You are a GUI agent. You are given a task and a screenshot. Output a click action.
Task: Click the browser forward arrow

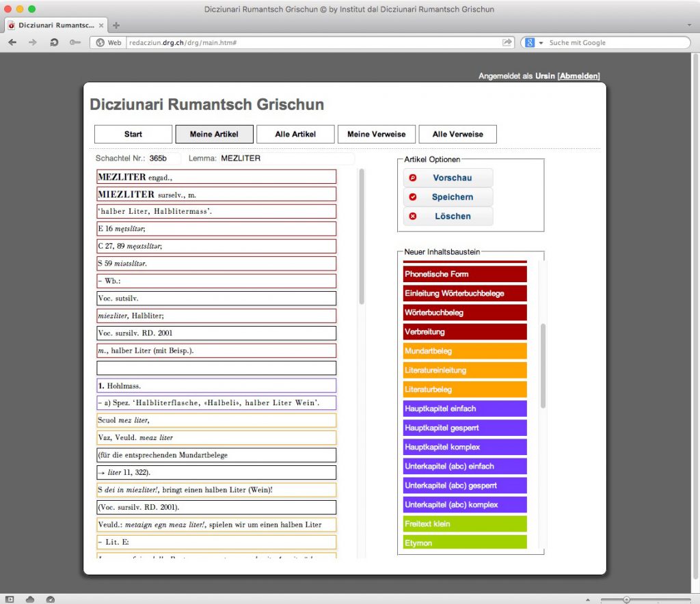point(33,42)
